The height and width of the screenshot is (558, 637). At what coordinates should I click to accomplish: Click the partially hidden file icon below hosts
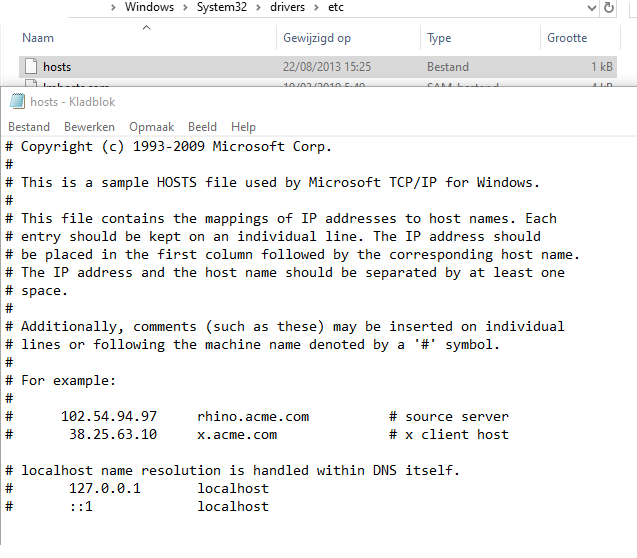click(x=31, y=83)
